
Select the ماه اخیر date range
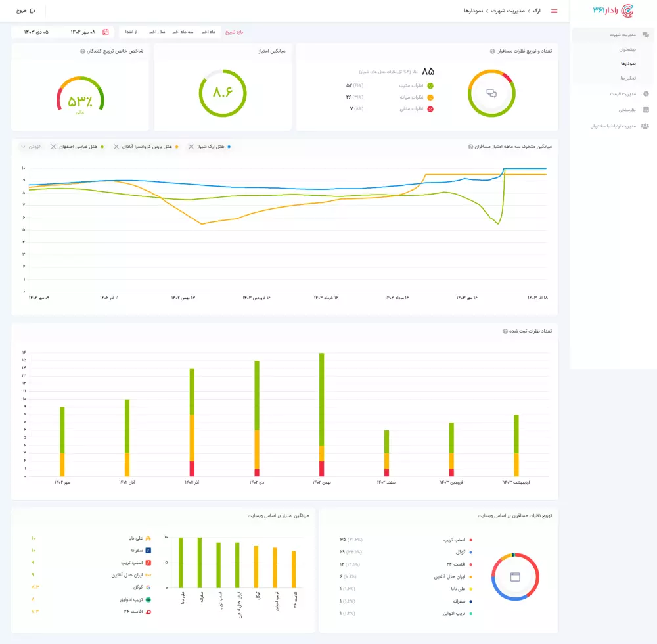tap(208, 32)
